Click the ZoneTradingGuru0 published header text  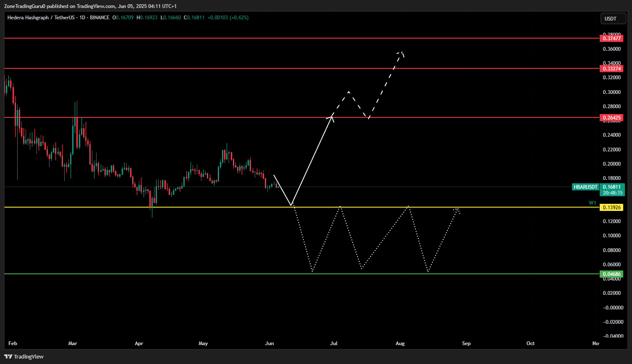point(90,6)
